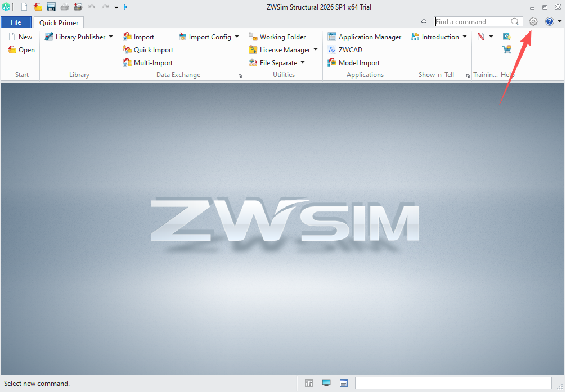Open the File menu
The image size is (566, 392).
16,22
